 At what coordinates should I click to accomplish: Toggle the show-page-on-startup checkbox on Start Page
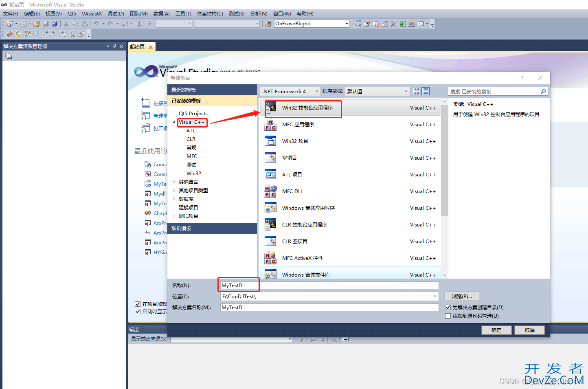click(x=138, y=311)
